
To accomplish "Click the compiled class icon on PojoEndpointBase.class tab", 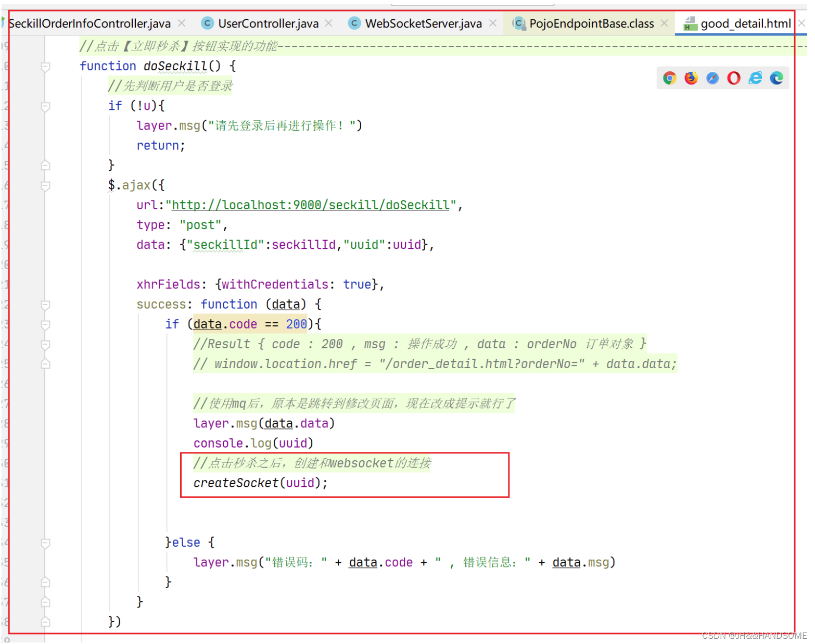I will [x=519, y=23].
